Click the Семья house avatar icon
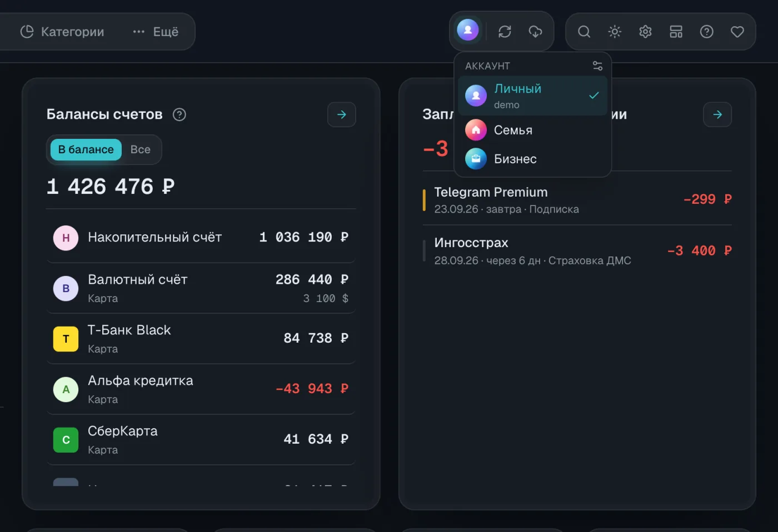The height and width of the screenshot is (532, 778). point(476,130)
